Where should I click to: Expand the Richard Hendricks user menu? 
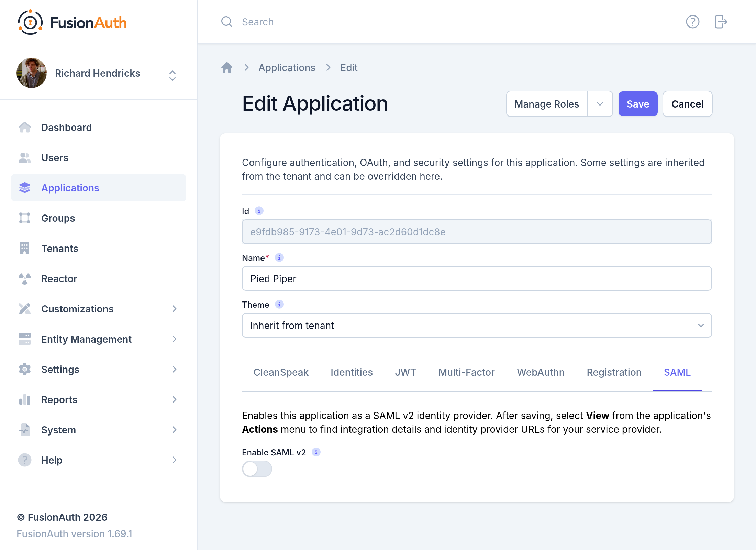click(x=173, y=75)
